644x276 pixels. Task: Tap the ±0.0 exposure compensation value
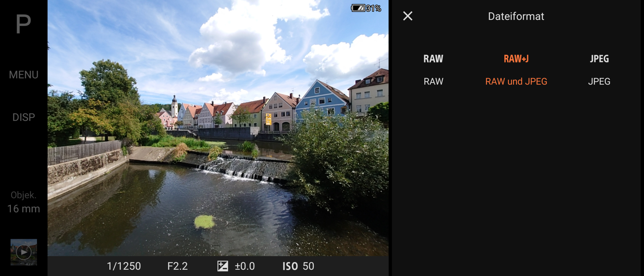point(245,266)
